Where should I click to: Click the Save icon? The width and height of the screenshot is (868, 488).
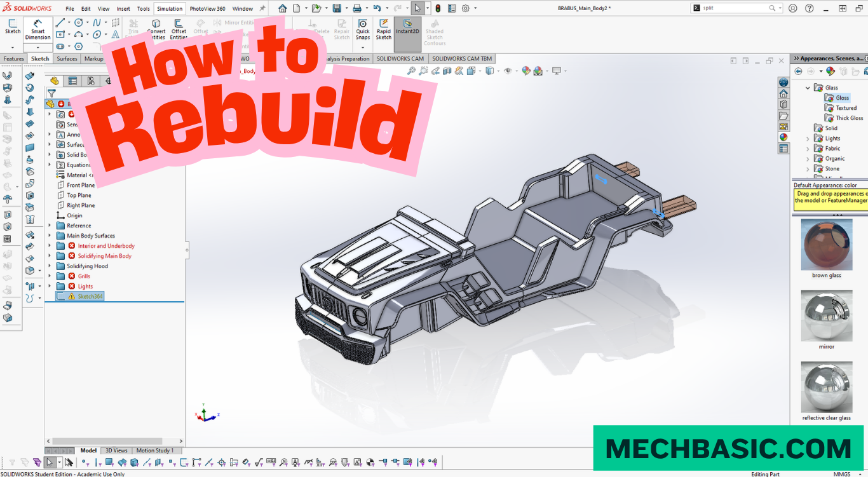click(337, 8)
